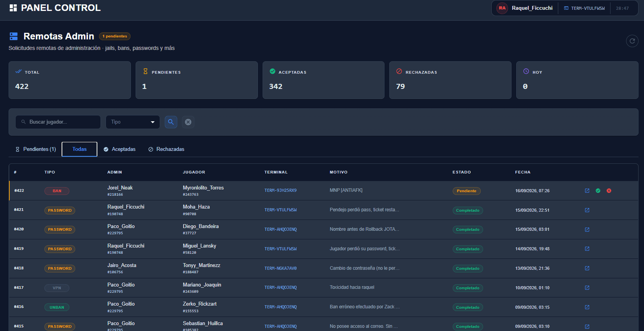Click player name Mariano_Joaquin
The image size is (644, 331).
click(202, 285)
